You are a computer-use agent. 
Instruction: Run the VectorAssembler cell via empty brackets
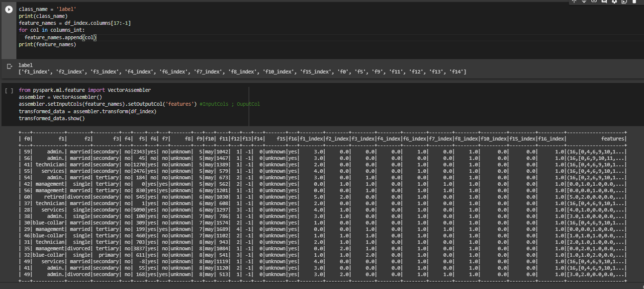(x=8, y=91)
